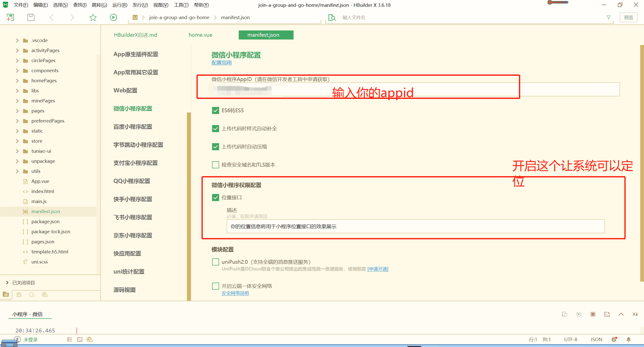Image resolution: width=644 pixels, height=347 pixels.
Task: Open the 工具(T) menu
Action: (x=181, y=5)
